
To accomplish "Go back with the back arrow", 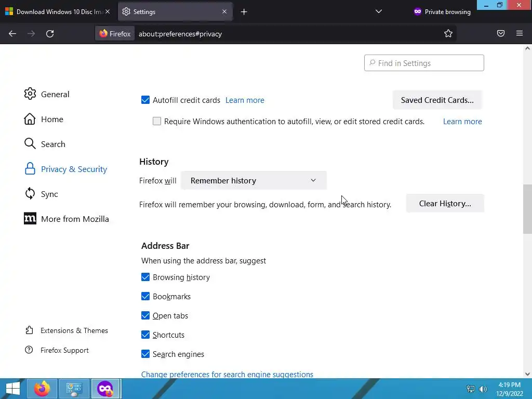I will (x=12, y=34).
